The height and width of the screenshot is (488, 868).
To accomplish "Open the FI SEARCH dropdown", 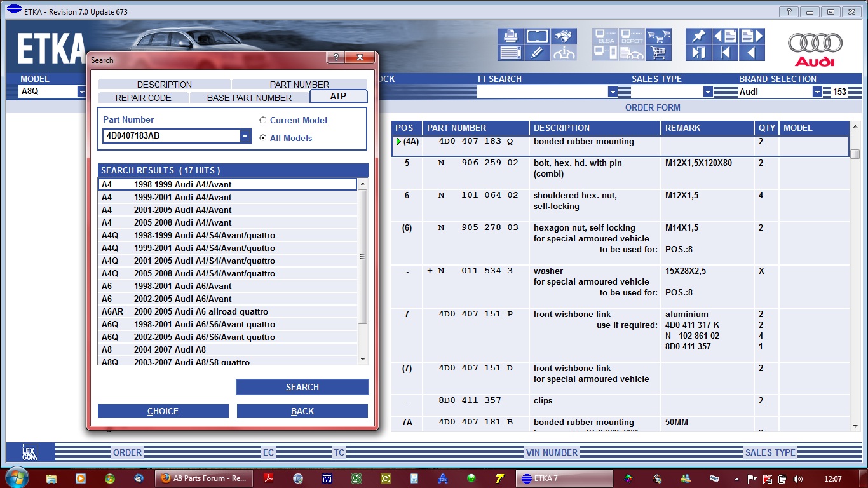I will 613,92.
